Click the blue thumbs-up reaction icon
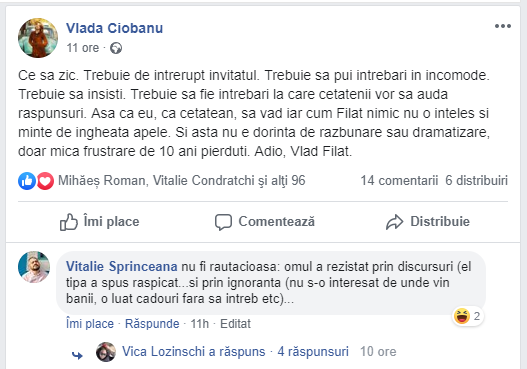 (27, 181)
